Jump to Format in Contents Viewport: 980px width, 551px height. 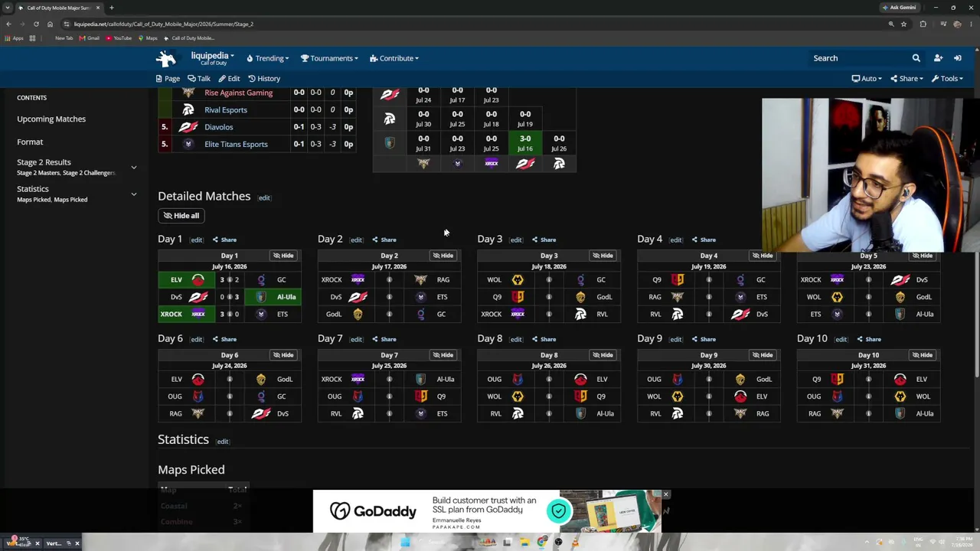coord(30,142)
